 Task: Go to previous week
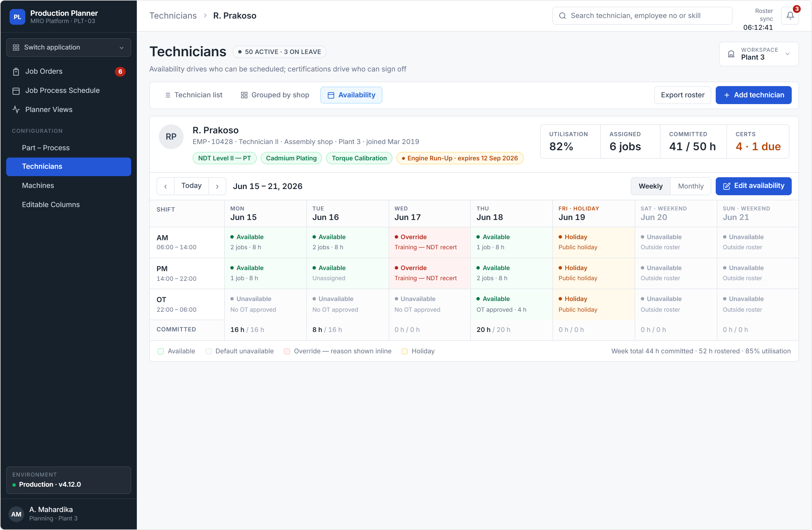[x=166, y=186]
